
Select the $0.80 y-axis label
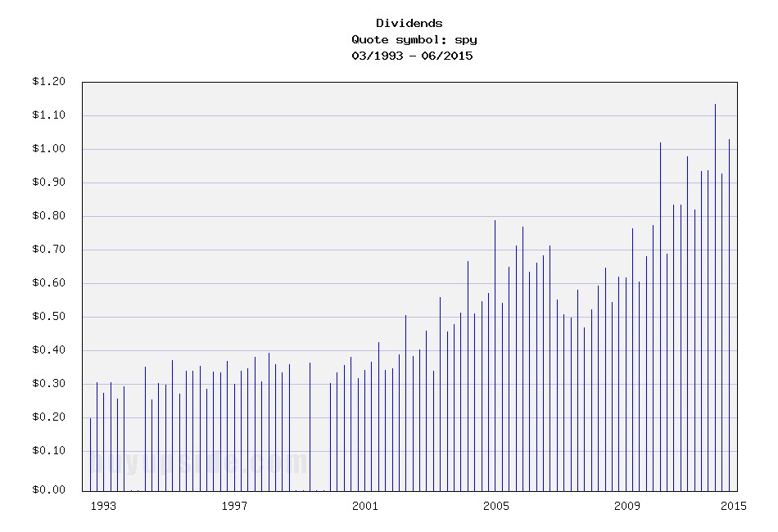pyautogui.click(x=48, y=216)
